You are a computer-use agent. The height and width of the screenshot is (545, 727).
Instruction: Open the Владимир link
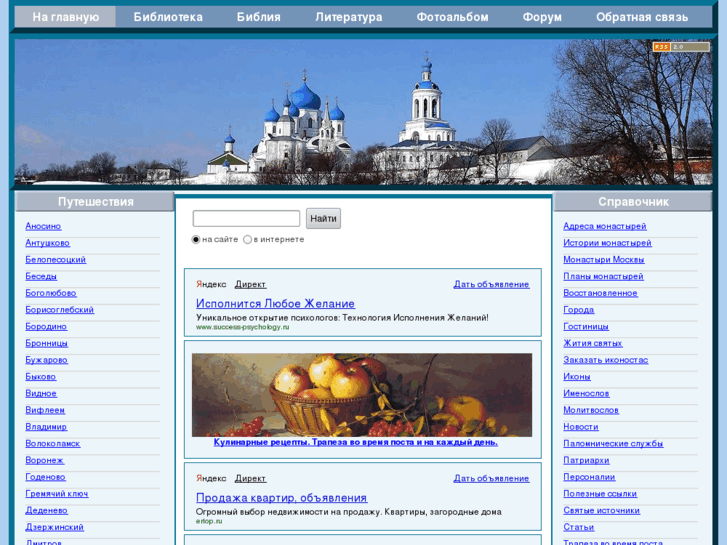(x=46, y=426)
